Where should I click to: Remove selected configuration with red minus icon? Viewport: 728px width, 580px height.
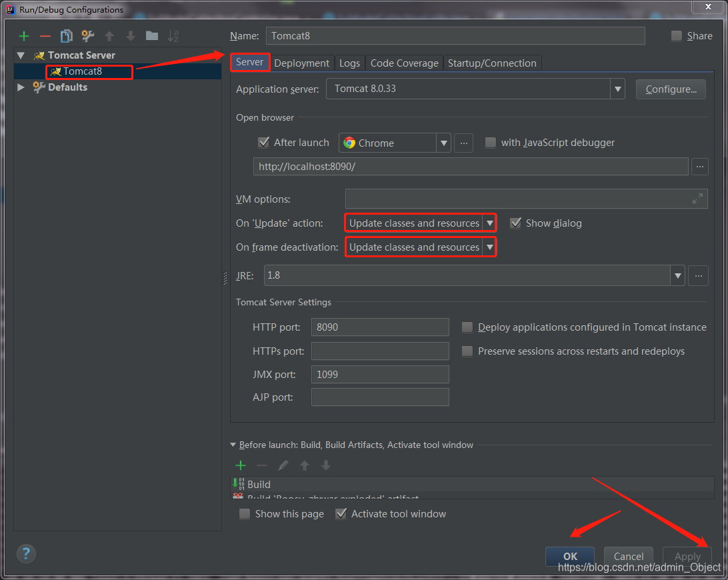tap(45, 36)
